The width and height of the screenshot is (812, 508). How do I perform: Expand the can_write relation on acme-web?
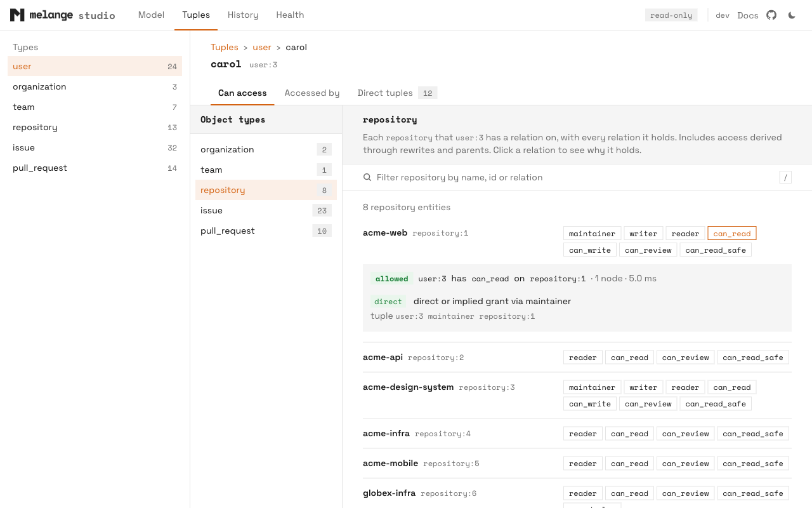click(x=590, y=250)
